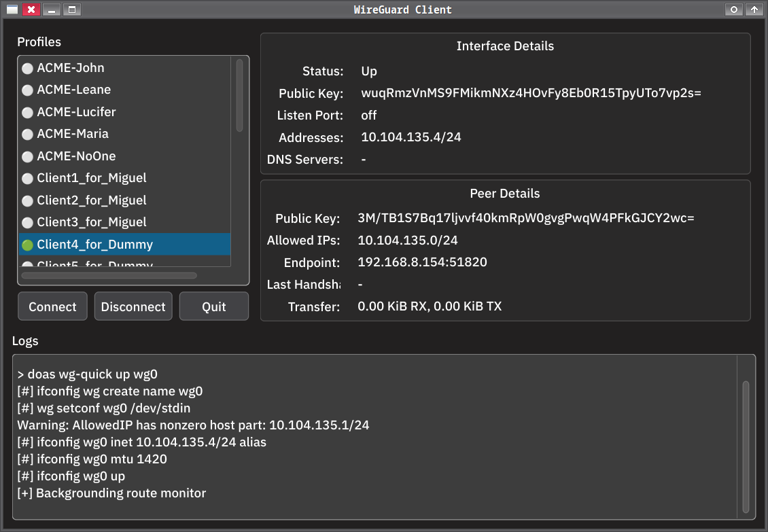This screenshot has height=532, width=768.
Task: Click the "Profiles" heading
Action: click(39, 42)
